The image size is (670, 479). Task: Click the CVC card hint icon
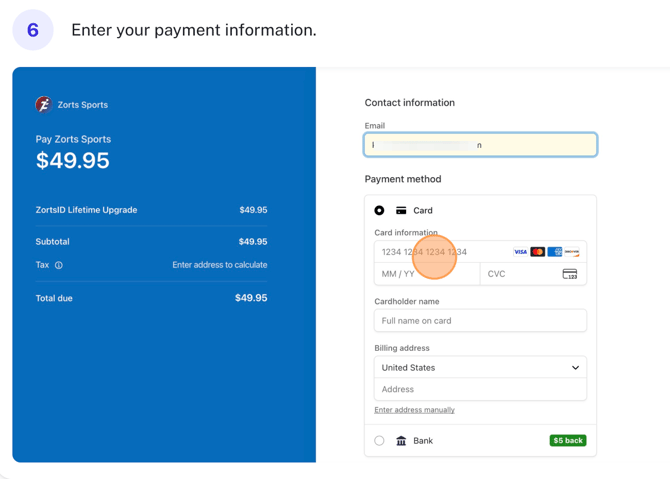569,274
